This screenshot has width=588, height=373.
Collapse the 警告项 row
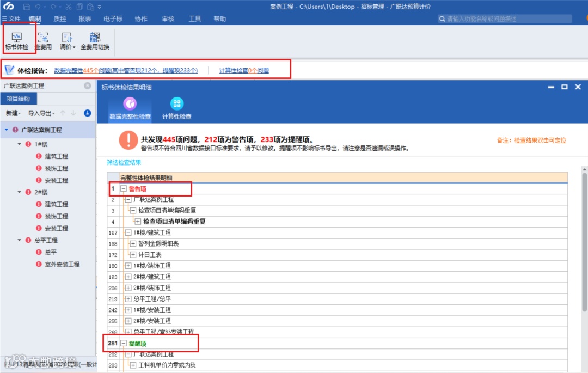pos(124,188)
